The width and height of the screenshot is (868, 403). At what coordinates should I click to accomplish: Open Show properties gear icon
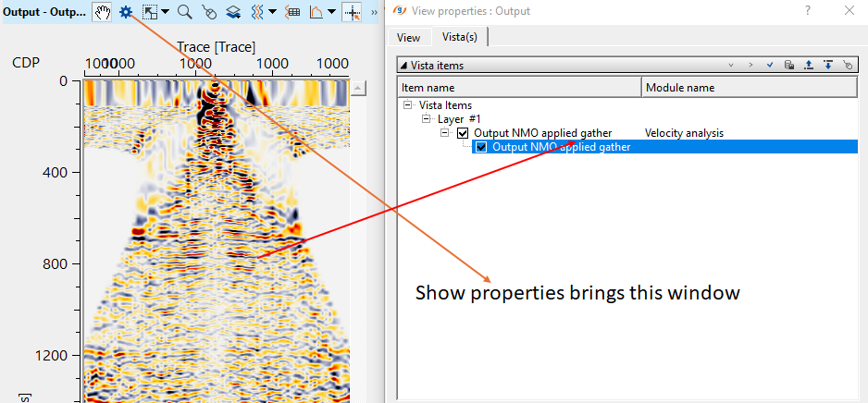[126, 12]
